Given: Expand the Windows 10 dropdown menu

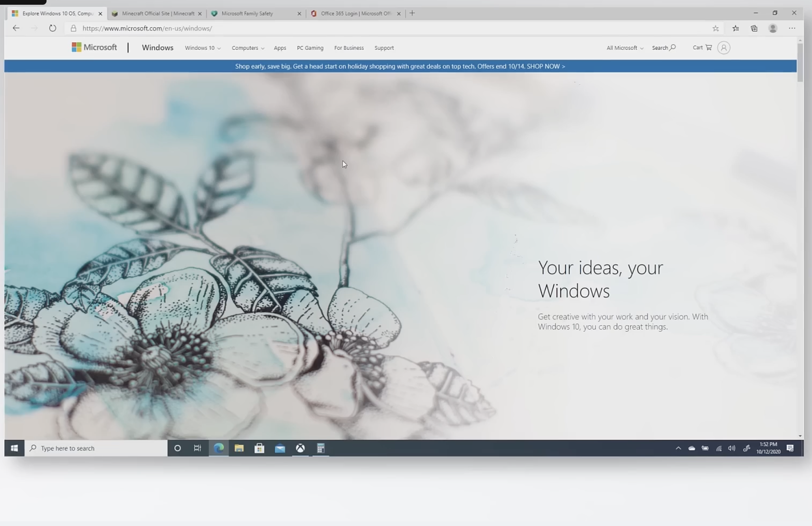Looking at the screenshot, I should coord(203,48).
